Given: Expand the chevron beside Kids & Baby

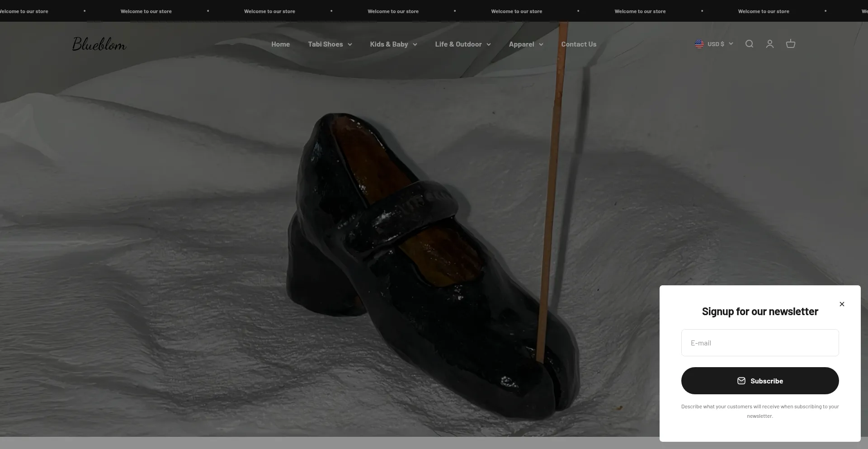Looking at the screenshot, I should [x=415, y=44].
